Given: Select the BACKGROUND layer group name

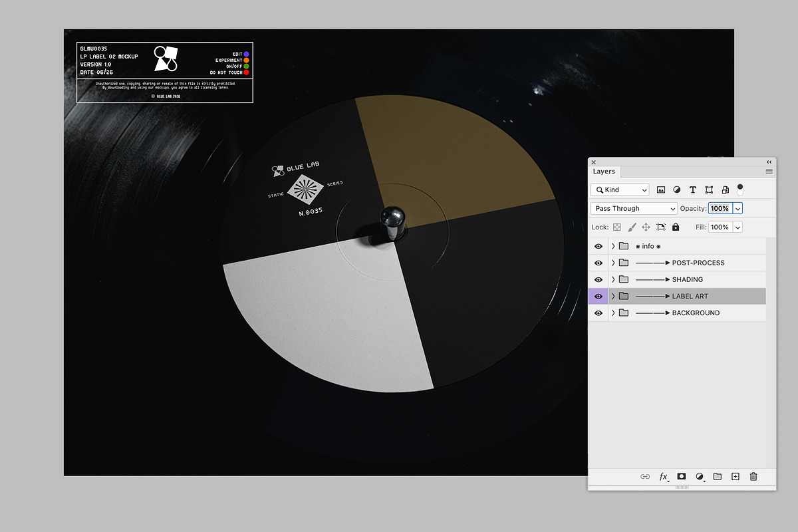Looking at the screenshot, I should tap(696, 313).
